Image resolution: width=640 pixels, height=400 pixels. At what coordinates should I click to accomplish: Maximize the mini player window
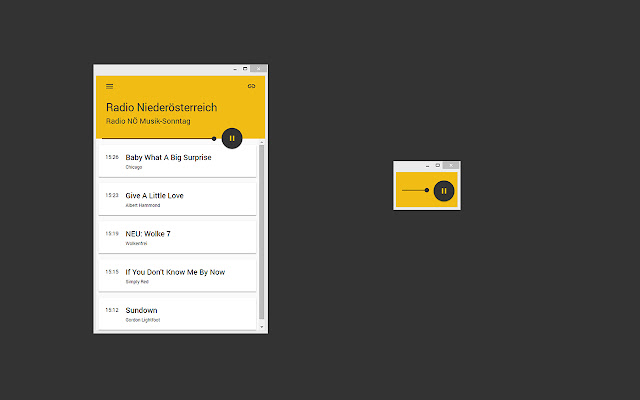tap(438, 165)
